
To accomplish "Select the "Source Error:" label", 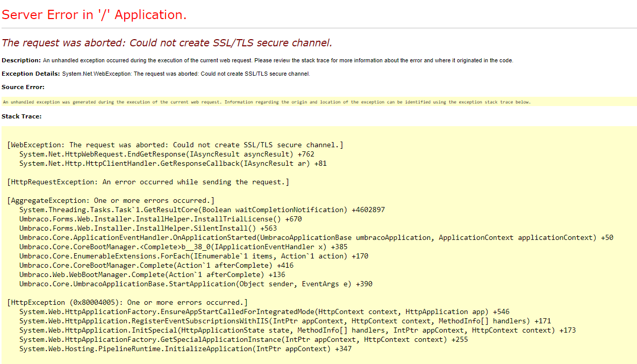I will point(23,87).
